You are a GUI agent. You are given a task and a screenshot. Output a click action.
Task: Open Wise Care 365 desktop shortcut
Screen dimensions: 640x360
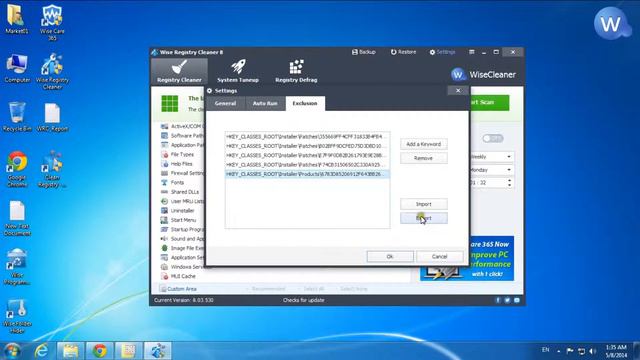click(52, 22)
